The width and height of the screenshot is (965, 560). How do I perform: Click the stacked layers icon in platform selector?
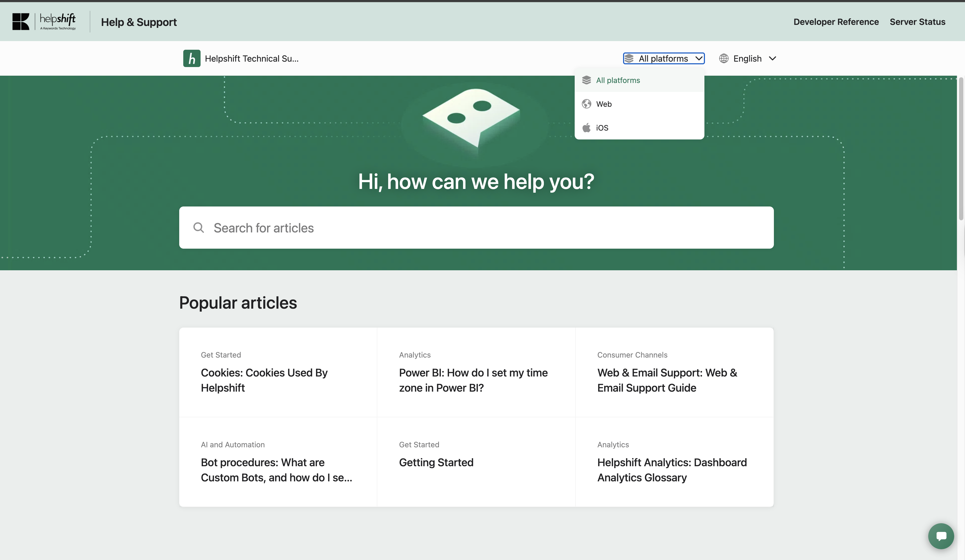[629, 59]
